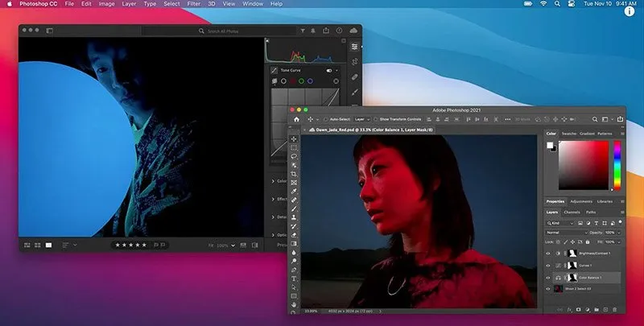Open the Normal blend mode dropdown
The height and width of the screenshot is (326, 644).
point(565,232)
